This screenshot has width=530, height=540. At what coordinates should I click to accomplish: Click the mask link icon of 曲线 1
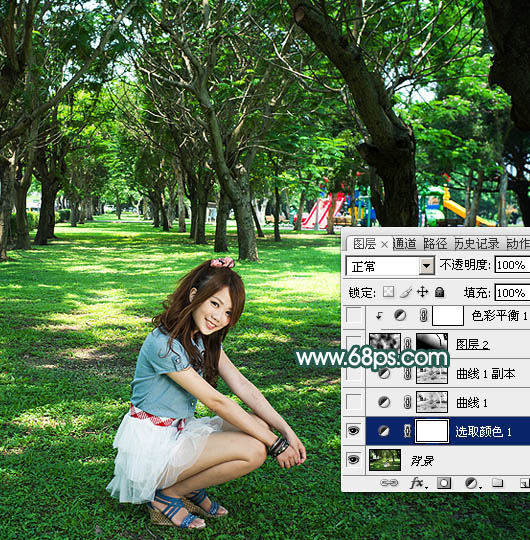(x=407, y=402)
